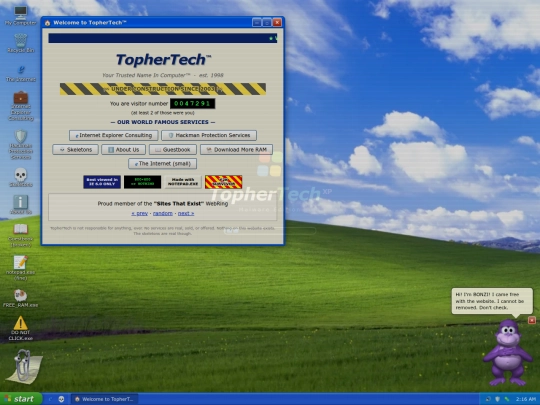Screen dimensions: 540x405
Task: Click the Clippy paperclip assistant
Action: (x=23, y=367)
